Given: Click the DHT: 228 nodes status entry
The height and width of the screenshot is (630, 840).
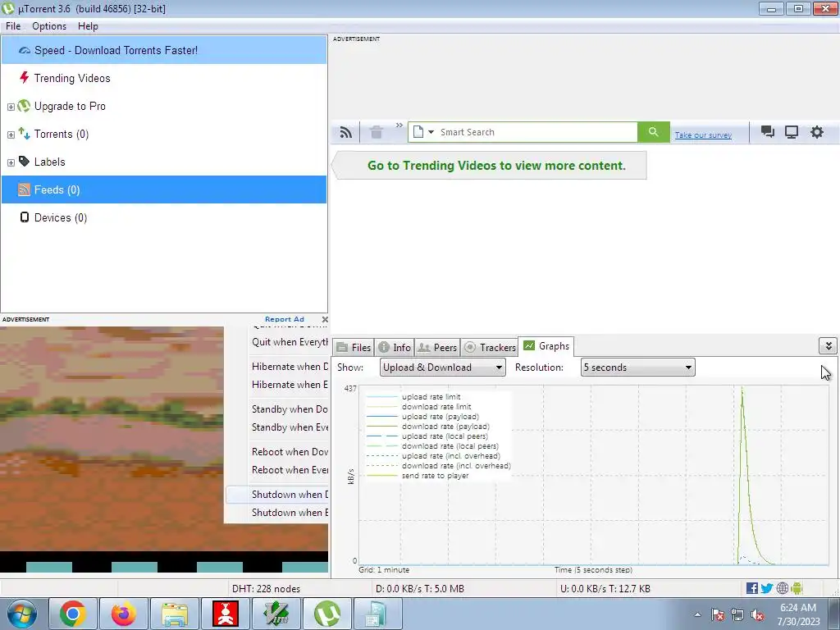Looking at the screenshot, I should point(267,589).
